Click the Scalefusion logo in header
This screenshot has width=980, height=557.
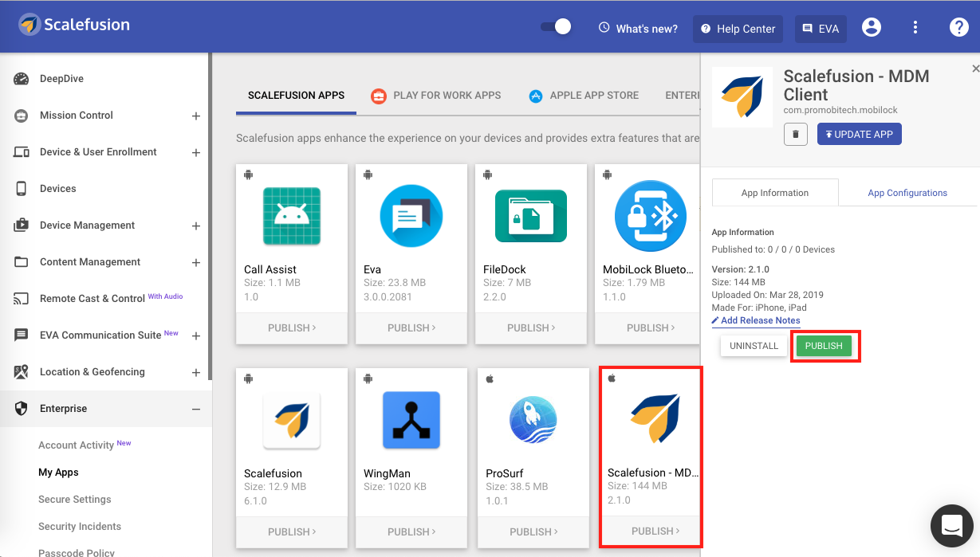click(74, 25)
